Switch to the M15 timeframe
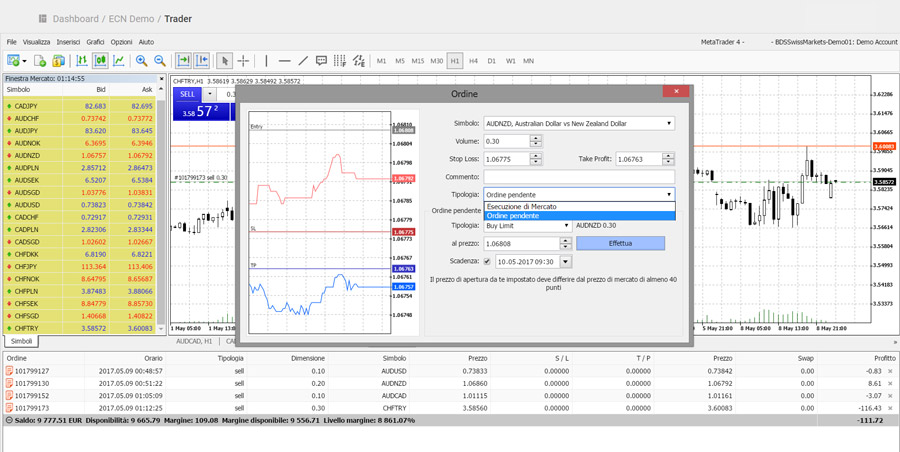This screenshot has width=900, height=452. 418,61
